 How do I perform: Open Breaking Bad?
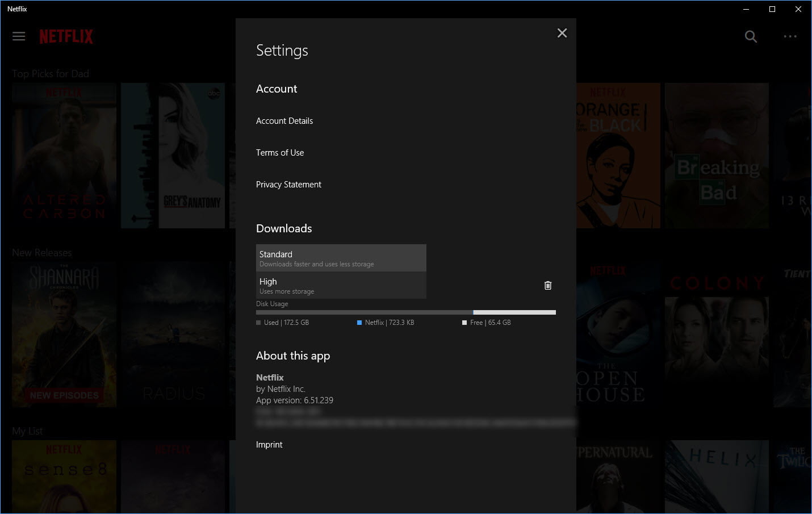[717, 156]
